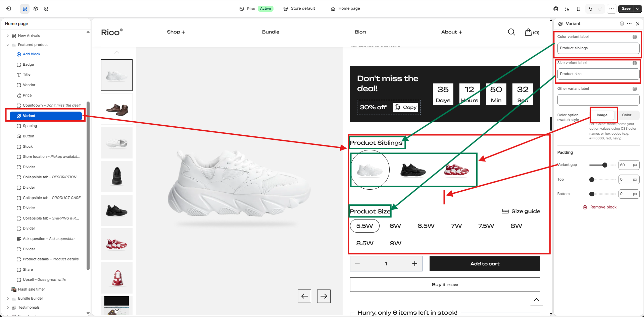Expand the Testimonials section
Viewport: 644px width, 317px height.
[8, 308]
